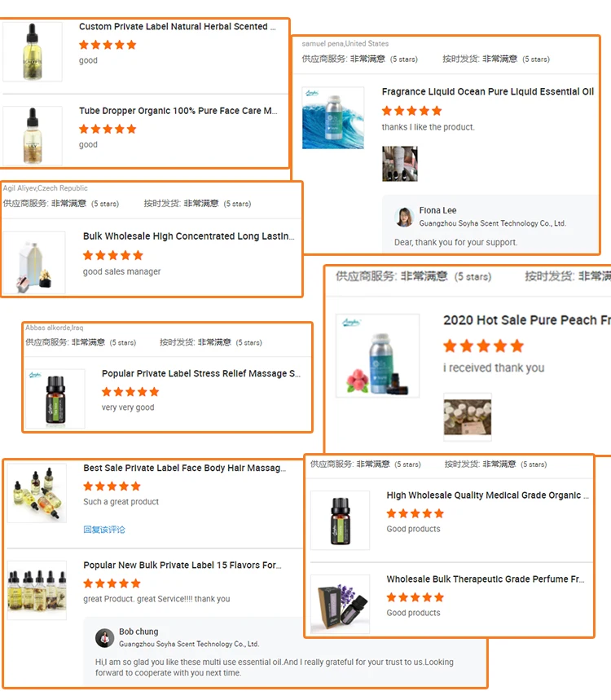Open the Best Sale Private Label Face Body title

pyautogui.click(x=184, y=468)
